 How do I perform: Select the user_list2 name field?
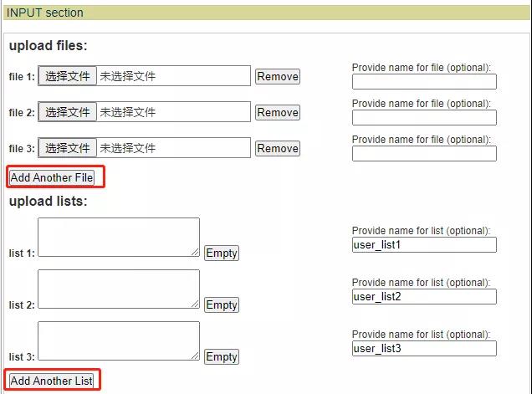pyautogui.click(x=424, y=297)
